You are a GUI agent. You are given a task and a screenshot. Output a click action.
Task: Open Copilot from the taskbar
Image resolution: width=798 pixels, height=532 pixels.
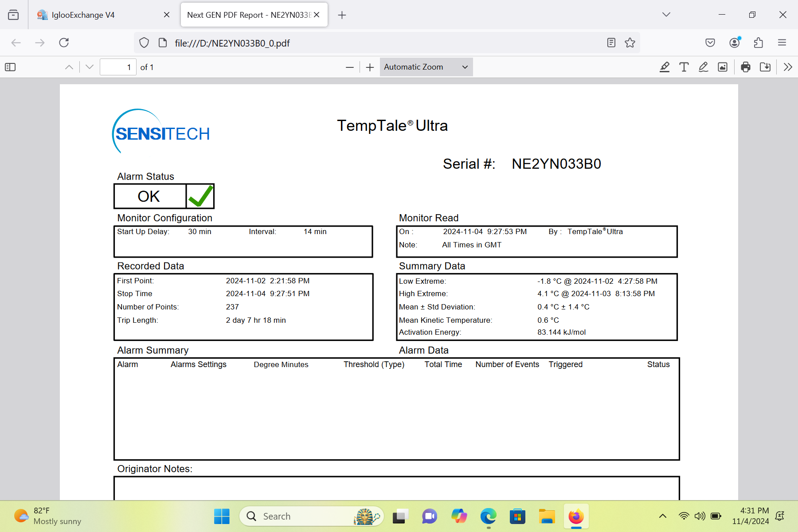459,516
